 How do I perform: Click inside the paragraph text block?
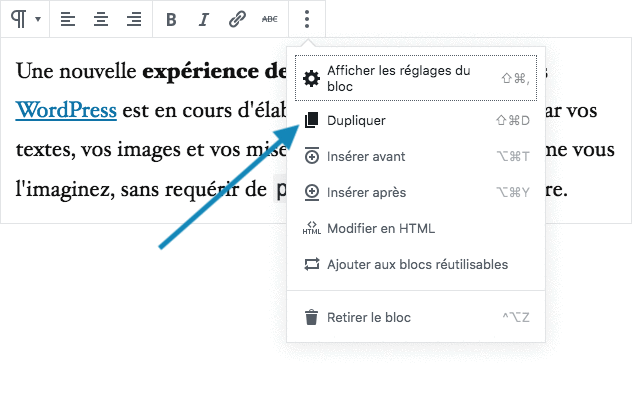(140, 150)
